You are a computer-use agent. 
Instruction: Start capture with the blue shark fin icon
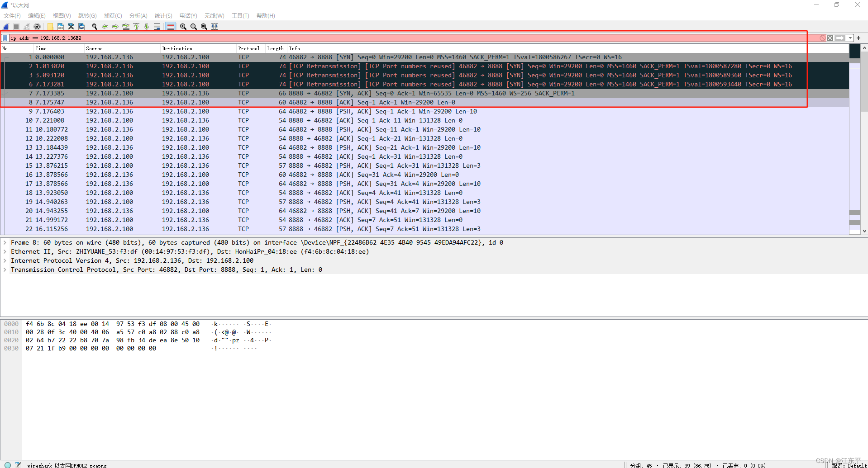5,26
